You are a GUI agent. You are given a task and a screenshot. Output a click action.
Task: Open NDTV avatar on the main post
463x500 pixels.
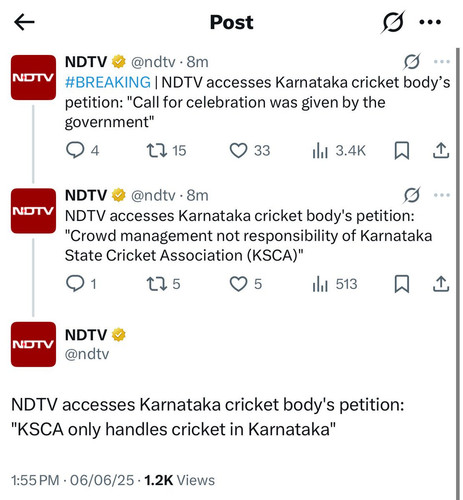tap(33, 344)
